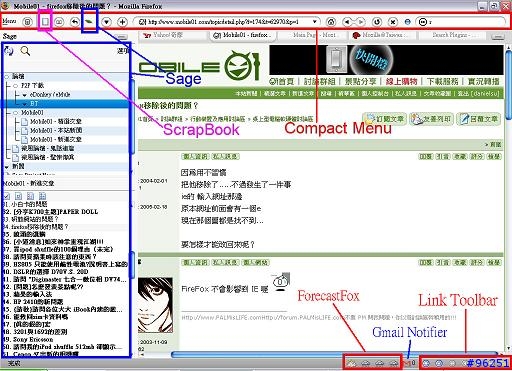The height and width of the screenshot is (371, 512).
Task: Switch to the Search Plugins tab
Action: click(x=453, y=35)
